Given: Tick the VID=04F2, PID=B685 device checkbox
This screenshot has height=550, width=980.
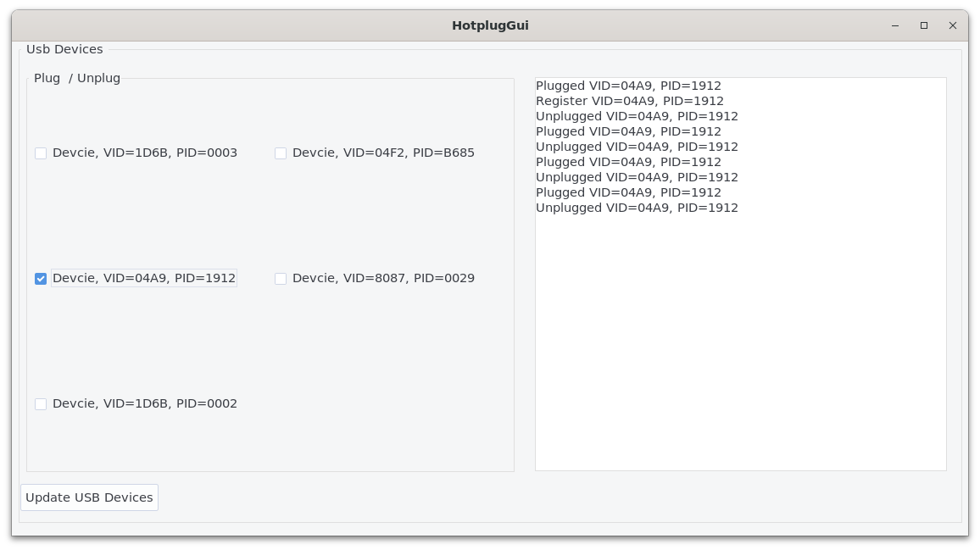Looking at the screenshot, I should pos(281,153).
